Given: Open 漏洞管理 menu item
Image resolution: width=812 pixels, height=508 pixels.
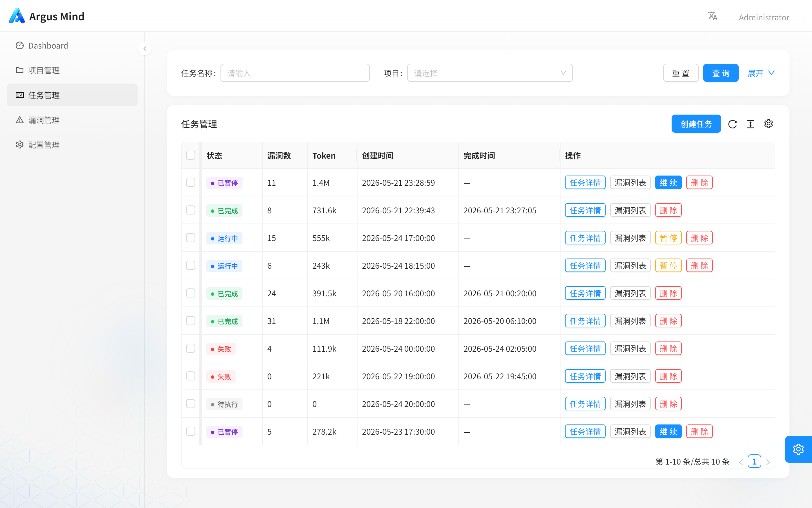Looking at the screenshot, I should click(72, 120).
